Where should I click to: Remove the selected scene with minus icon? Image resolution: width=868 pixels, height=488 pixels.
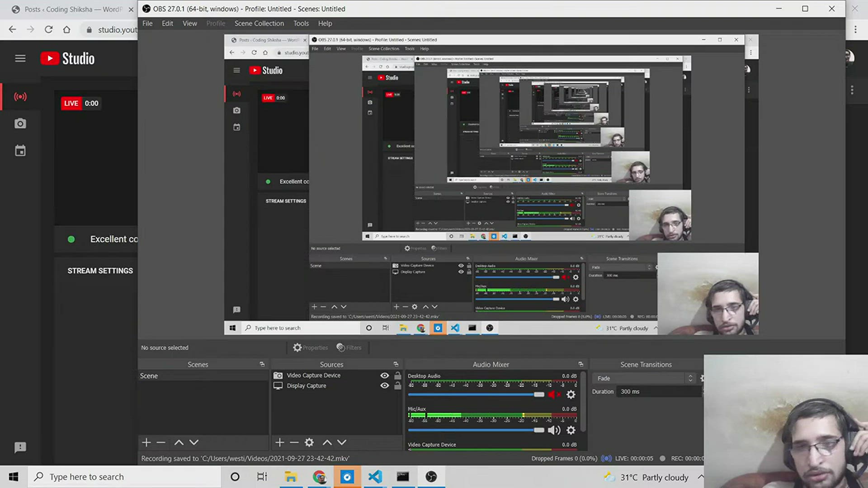pyautogui.click(x=161, y=442)
